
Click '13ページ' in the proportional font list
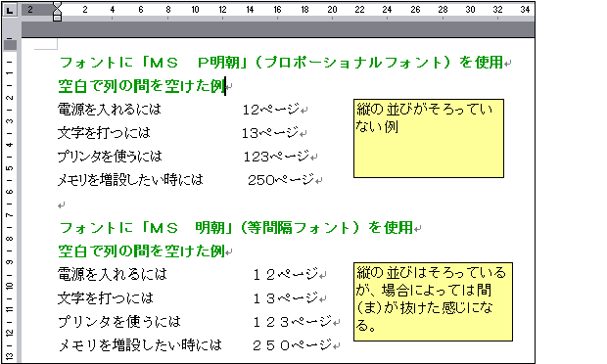click(x=270, y=133)
